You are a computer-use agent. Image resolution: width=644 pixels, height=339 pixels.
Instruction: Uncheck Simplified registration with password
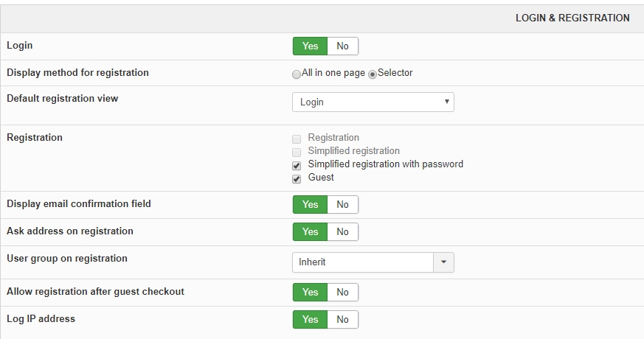(x=297, y=165)
